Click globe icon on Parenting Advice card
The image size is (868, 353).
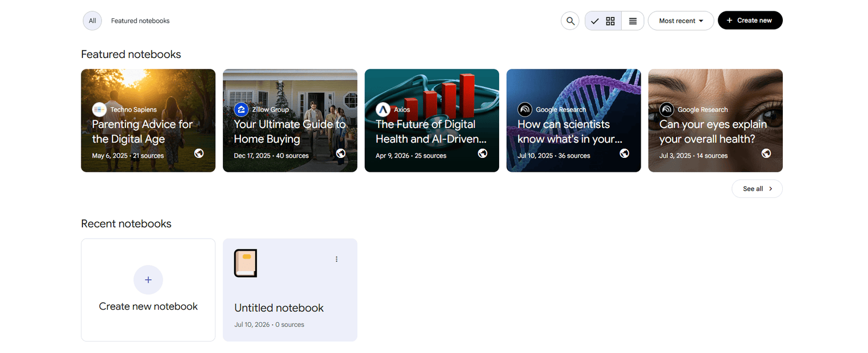199,153
